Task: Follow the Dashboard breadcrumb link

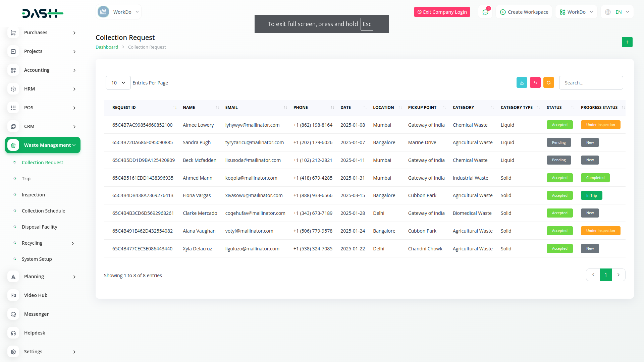Action: click(107, 47)
